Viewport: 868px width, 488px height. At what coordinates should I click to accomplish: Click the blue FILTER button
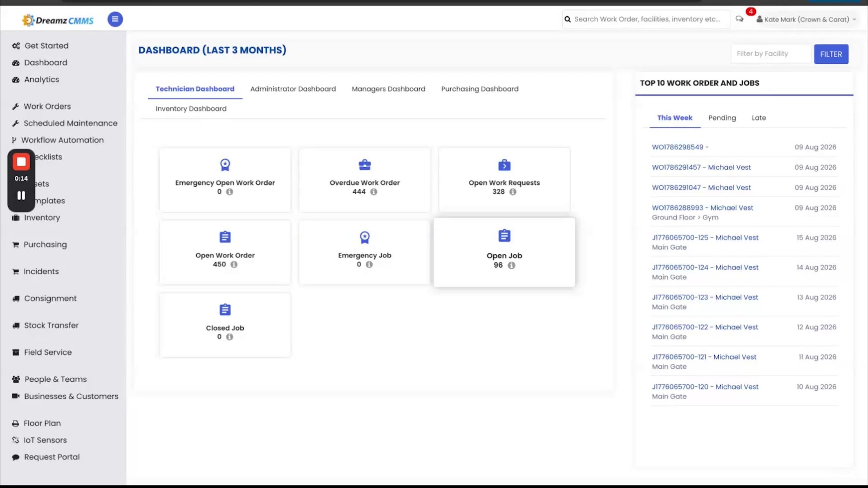(x=831, y=54)
